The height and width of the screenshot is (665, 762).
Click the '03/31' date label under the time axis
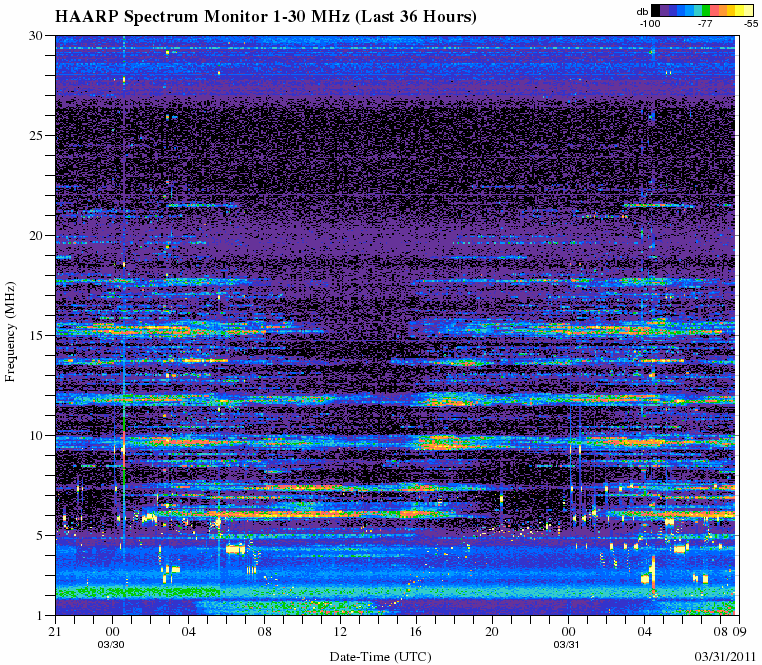coord(567,645)
